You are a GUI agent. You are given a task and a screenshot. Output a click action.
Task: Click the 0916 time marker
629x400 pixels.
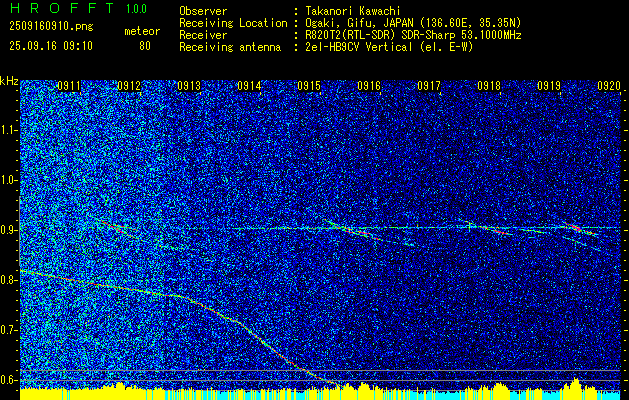[369, 85]
